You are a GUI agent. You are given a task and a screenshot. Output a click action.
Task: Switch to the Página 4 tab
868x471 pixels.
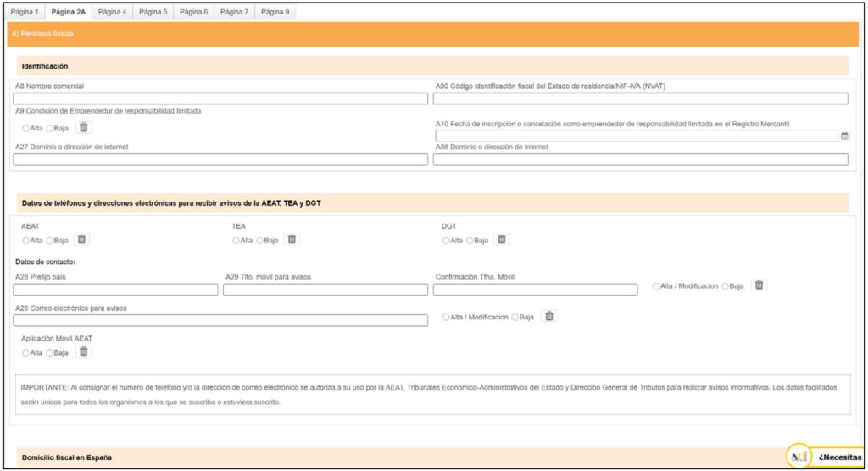tap(112, 12)
